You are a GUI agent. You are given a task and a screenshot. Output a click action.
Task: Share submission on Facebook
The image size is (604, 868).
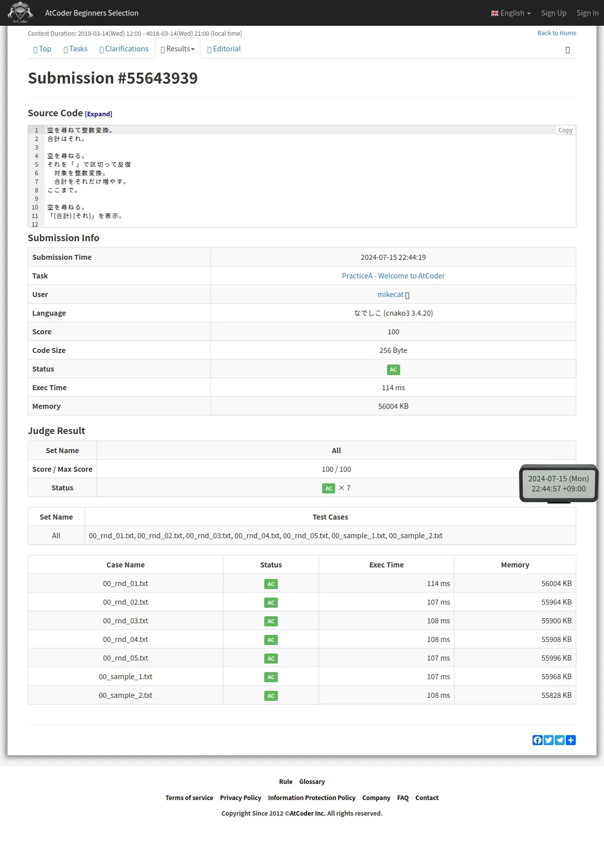(x=538, y=740)
